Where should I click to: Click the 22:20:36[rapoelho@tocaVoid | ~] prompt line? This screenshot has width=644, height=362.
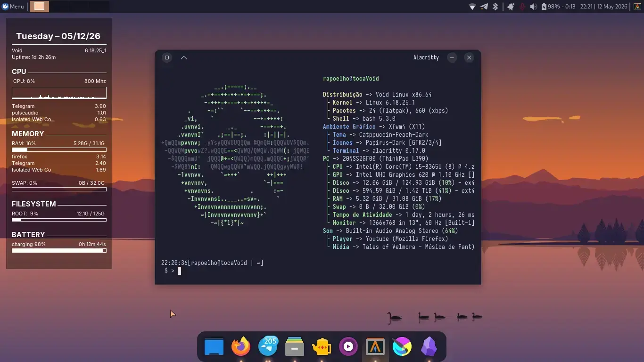(x=212, y=263)
